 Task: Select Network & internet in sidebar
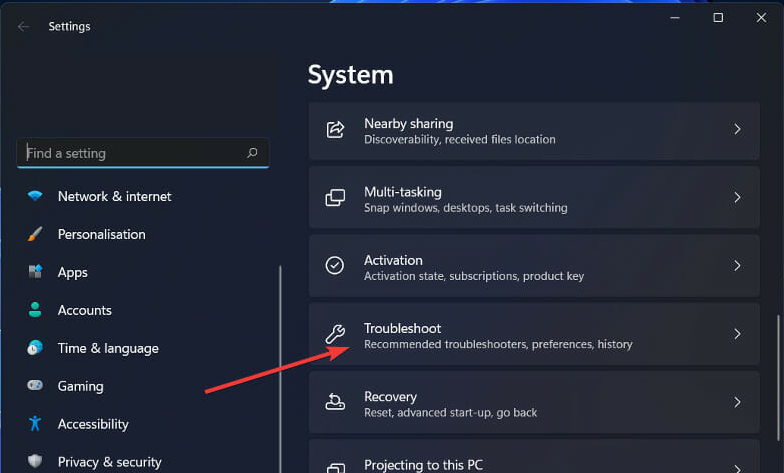pos(114,196)
